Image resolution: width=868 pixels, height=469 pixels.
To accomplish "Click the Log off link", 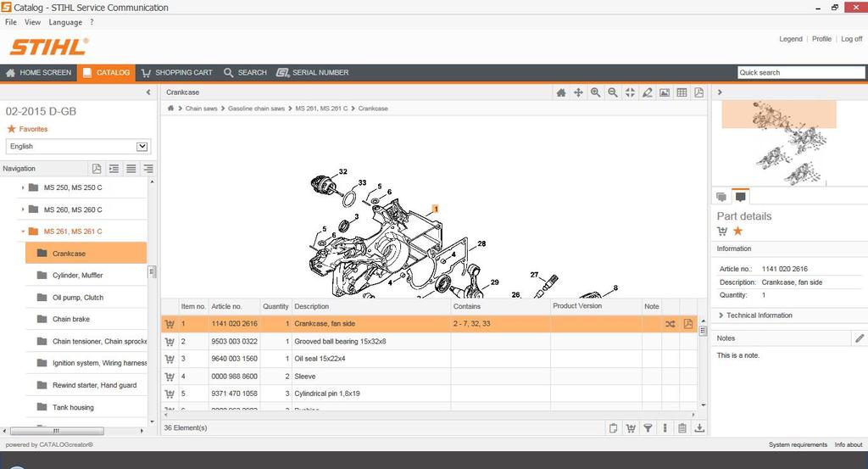I will coord(851,39).
